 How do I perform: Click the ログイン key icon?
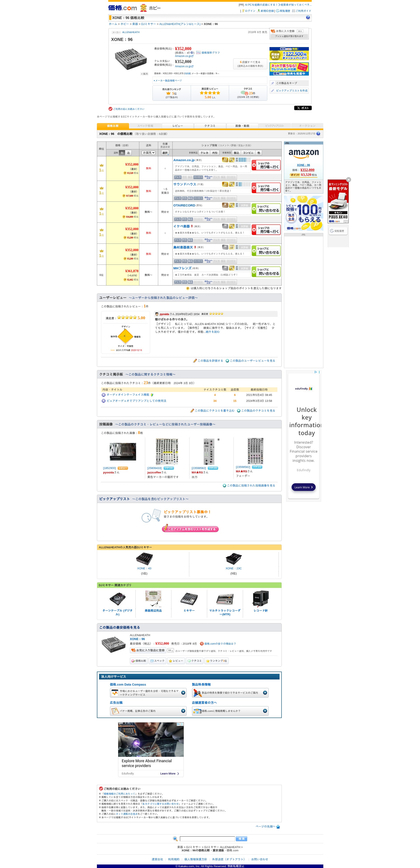(x=243, y=11)
